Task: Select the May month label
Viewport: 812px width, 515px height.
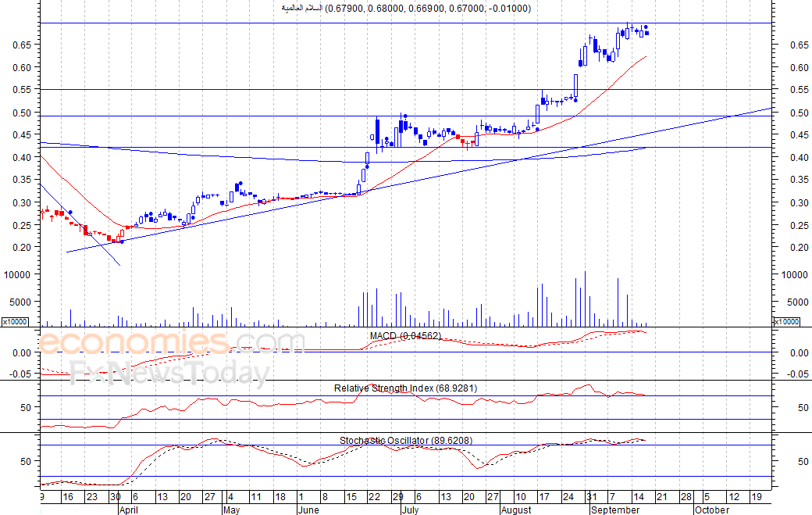Action: point(231,510)
